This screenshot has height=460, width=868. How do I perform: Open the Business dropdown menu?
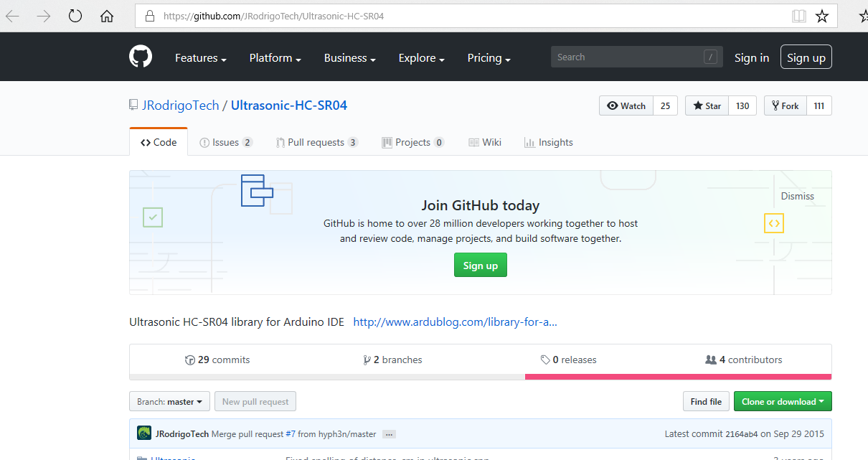(x=350, y=58)
